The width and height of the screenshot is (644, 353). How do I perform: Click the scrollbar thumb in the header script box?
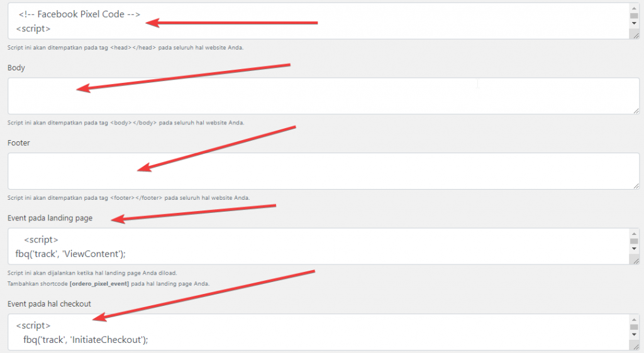[634, 16]
